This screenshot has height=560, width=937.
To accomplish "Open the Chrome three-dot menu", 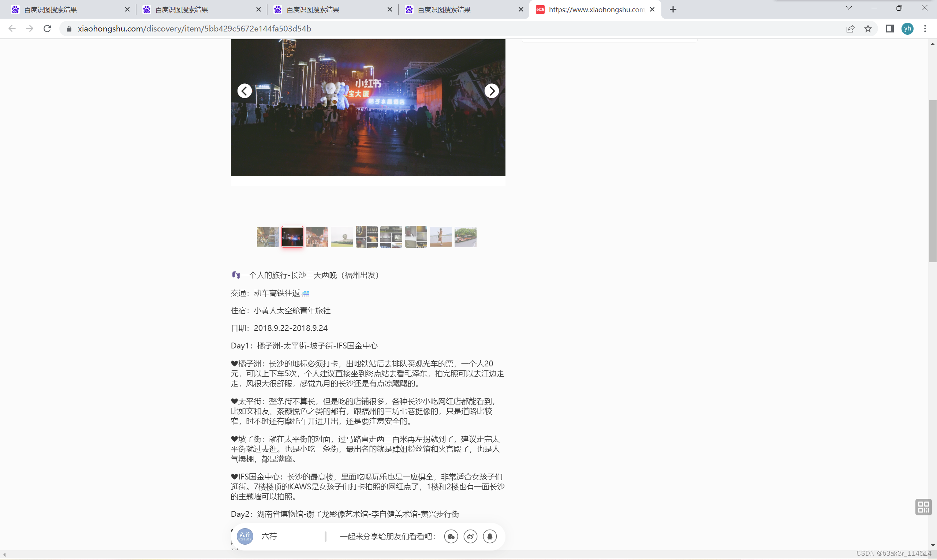I will pos(925,29).
